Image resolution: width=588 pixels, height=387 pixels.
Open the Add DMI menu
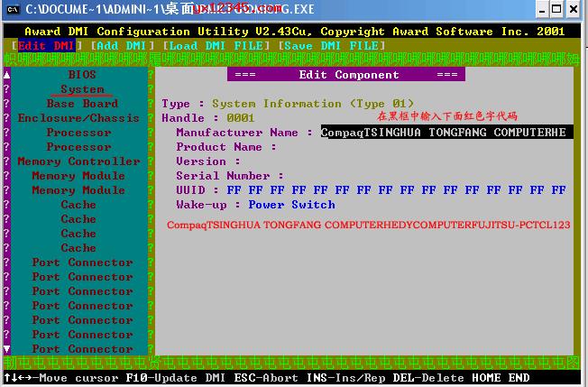coord(121,46)
